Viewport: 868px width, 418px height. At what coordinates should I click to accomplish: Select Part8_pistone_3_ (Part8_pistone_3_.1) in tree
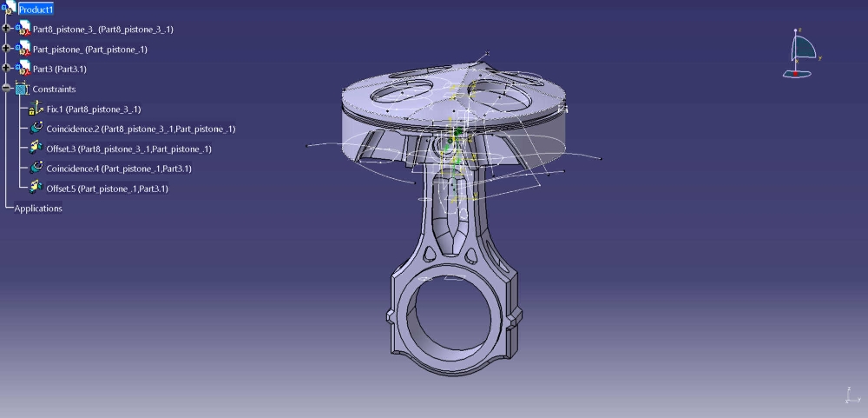pyautogui.click(x=103, y=30)
